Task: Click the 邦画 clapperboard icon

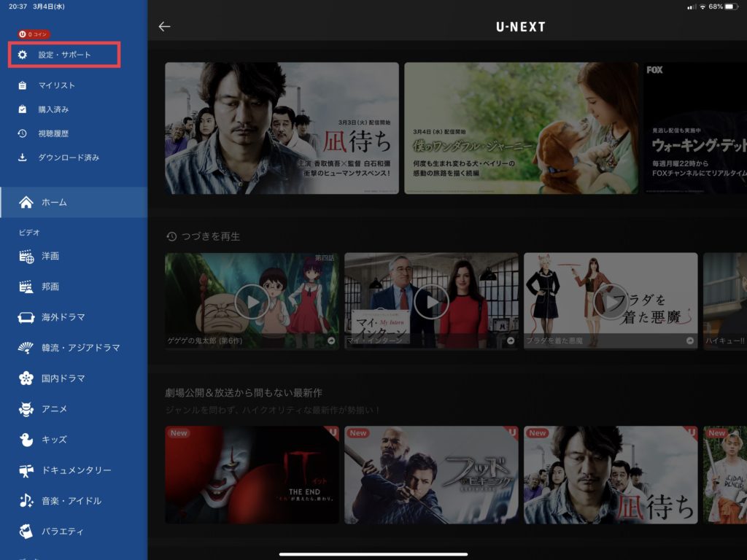Action: pyautogui.click(x=26, y=287)
